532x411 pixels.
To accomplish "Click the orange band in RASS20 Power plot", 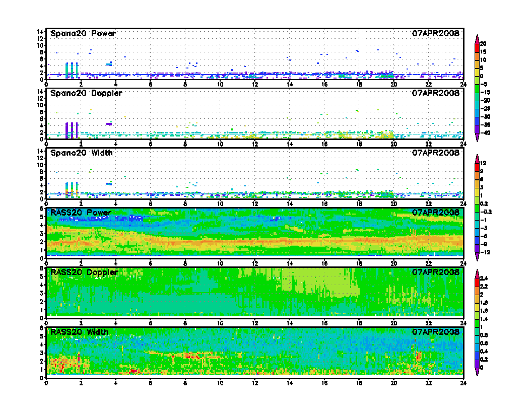I will (x=254, y=242).
